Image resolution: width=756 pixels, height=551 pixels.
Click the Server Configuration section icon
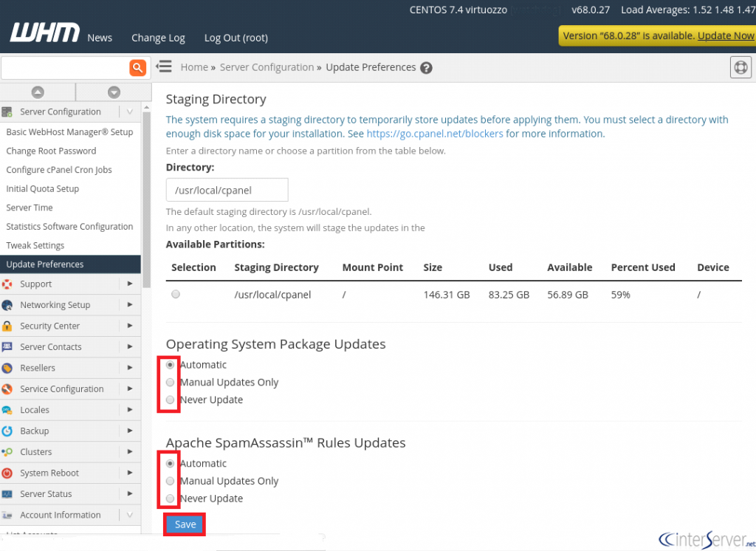pyautogui.click(x=7, y=112)
